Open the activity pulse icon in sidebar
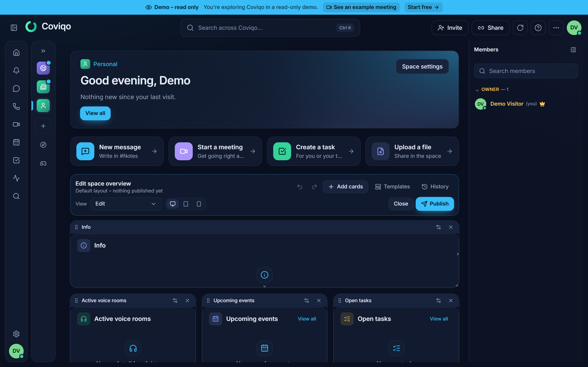 pos(16,178)
